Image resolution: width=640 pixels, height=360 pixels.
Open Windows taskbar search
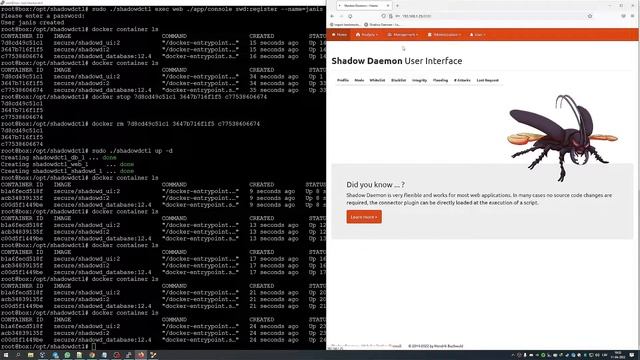(18, 355)
